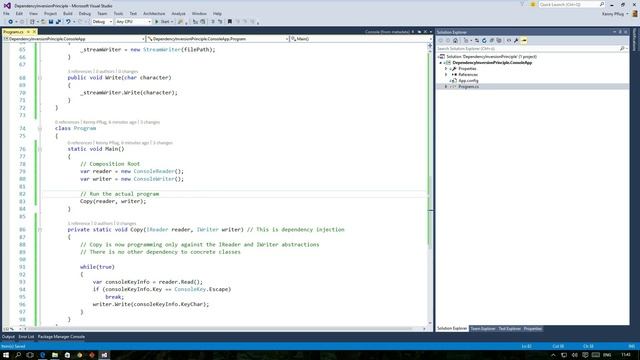
Task: Click the notifications flag icon in title bar
Action: tap(533, 4)
